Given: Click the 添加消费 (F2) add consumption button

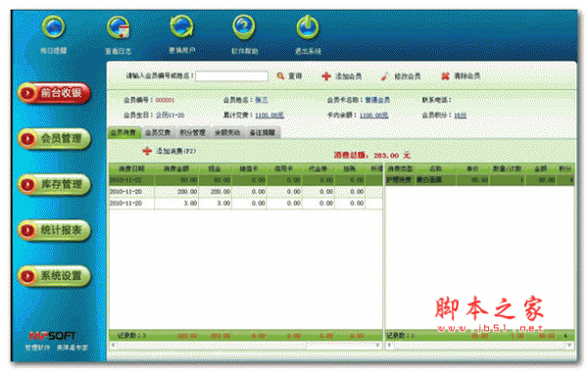Looking at the screenshot, I should [170, 151].
